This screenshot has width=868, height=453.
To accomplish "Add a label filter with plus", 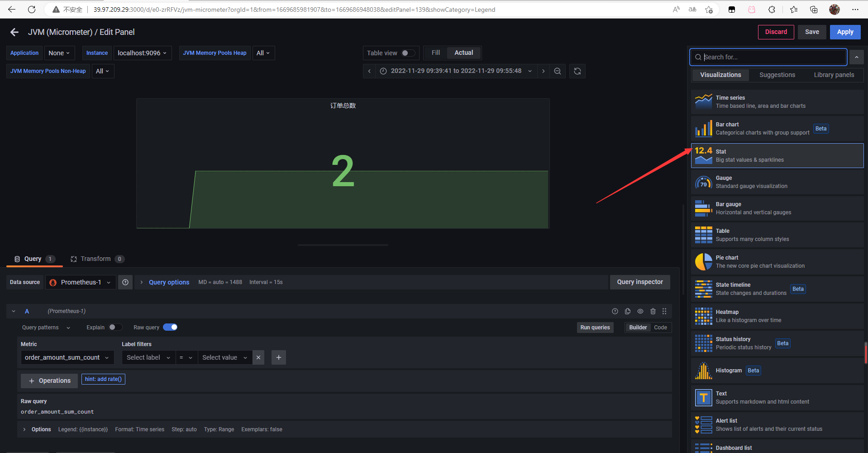I will 279,357.
